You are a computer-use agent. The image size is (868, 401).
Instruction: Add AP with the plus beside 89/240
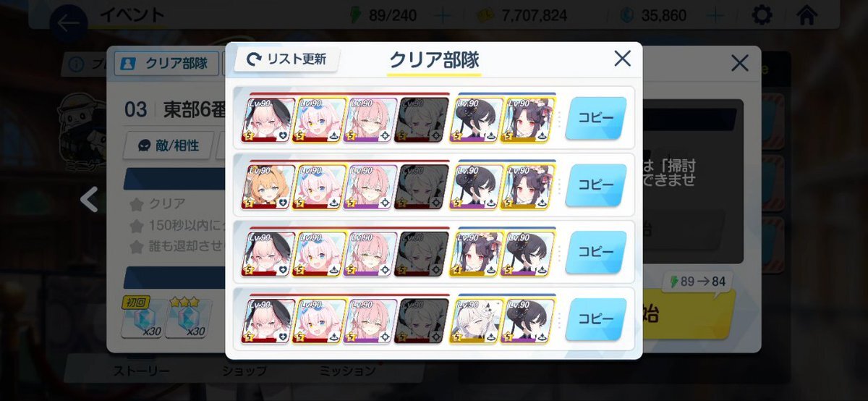click(x=443, y=15)
